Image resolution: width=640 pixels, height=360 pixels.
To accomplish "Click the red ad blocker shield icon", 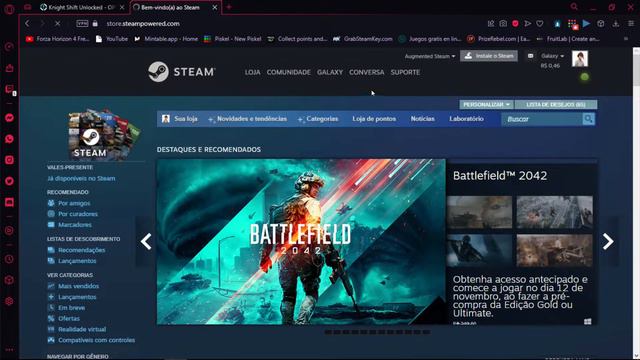I will (516, 24).
